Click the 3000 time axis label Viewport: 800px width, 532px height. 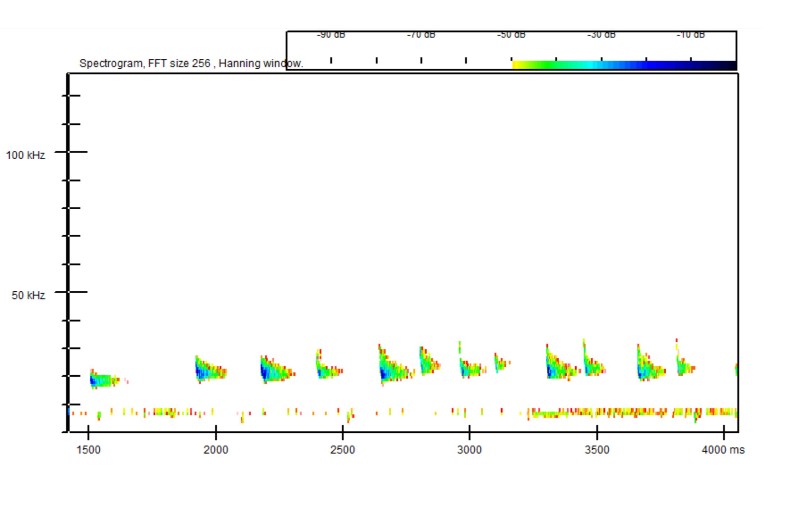pyautogui.click(x=470, y=451)
